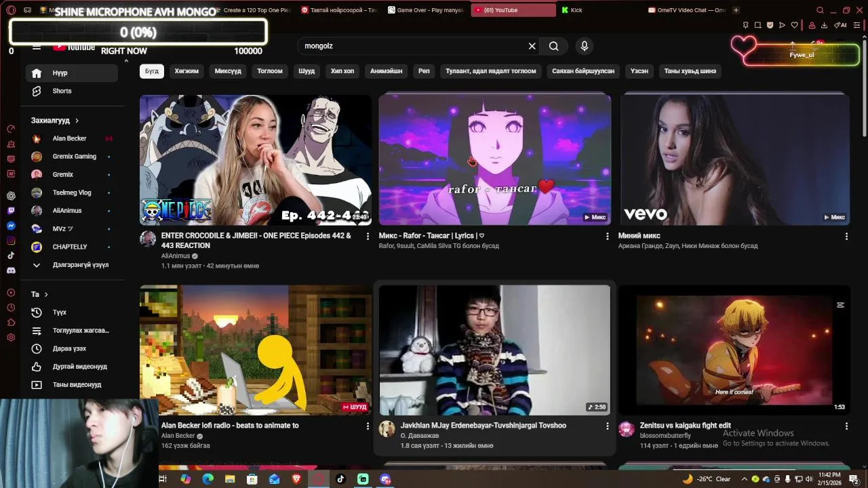The image size is (868, 488).
Task: Select Таны хувьд шинэ chip
Action: click(690, 71)
